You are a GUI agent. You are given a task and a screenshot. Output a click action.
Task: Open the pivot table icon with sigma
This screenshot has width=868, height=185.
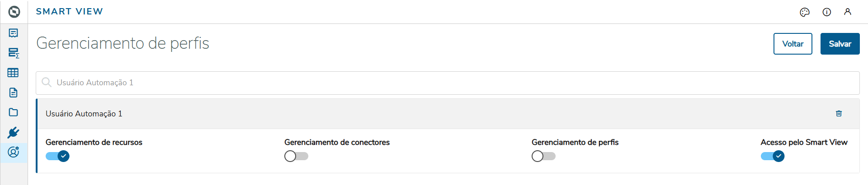[14, 53]
